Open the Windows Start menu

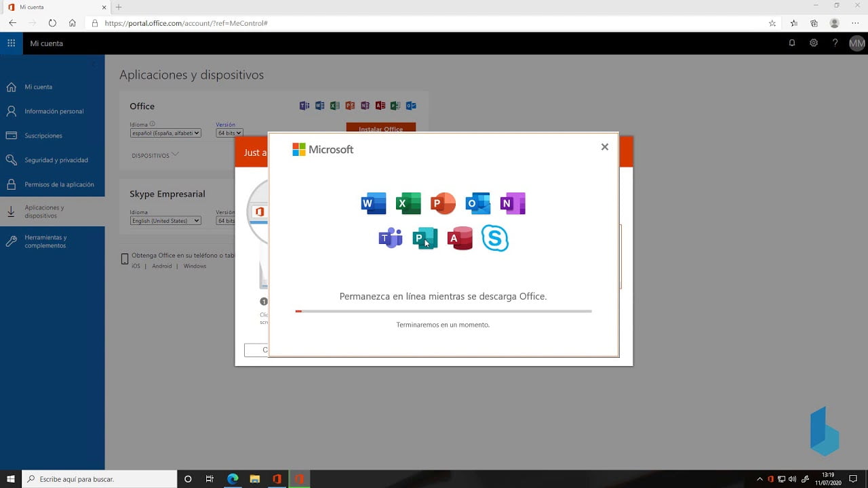(x=11, y=479)
